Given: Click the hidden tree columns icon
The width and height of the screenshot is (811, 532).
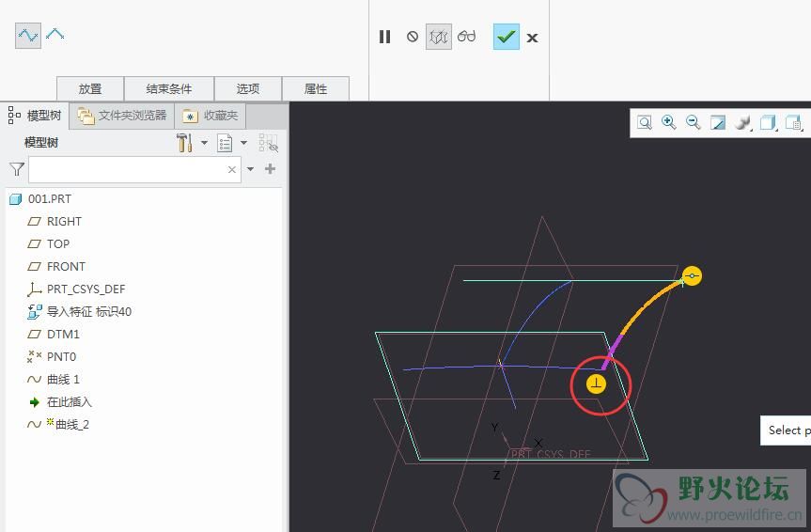Looking at the screenshot, I should tap(269, 143).
